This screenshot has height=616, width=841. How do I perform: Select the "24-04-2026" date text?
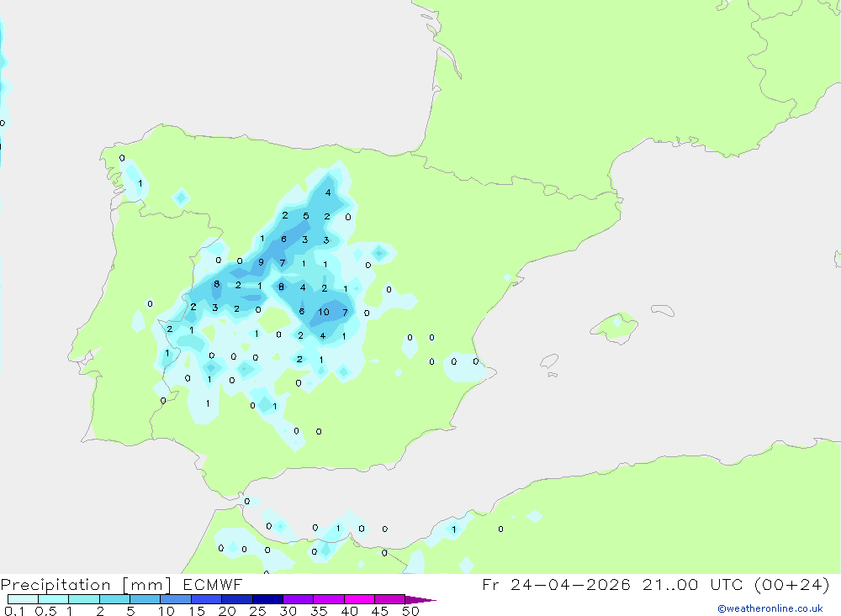point(570,584)
